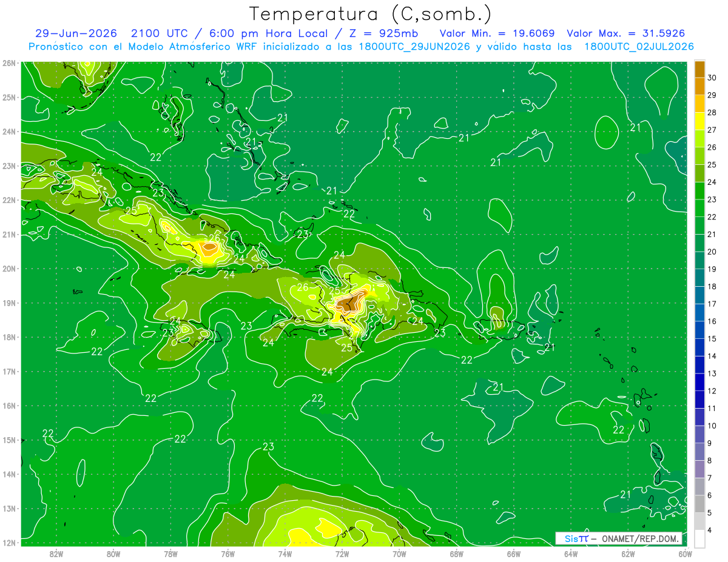Pick the yellow legend band between 27 and 28
This screenshot has height=562, width=728.
click(x=699, y=121)
